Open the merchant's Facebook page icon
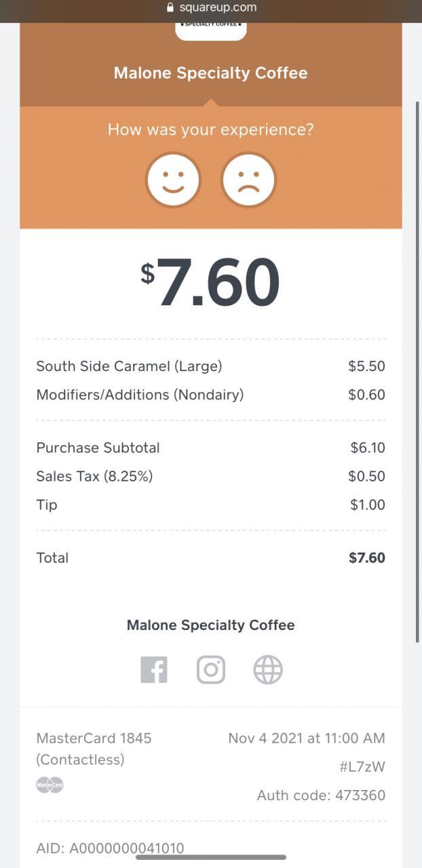 click(x=154, y=670)
